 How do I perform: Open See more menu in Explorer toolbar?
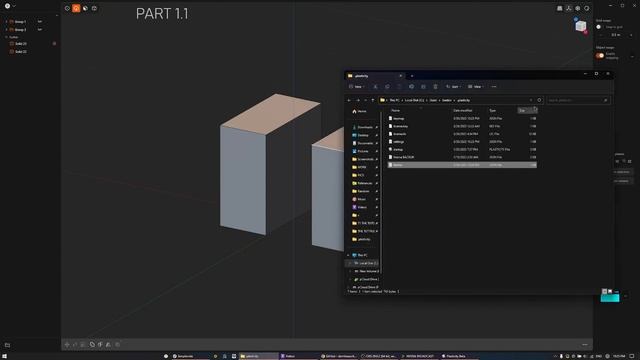pos(494,87)
